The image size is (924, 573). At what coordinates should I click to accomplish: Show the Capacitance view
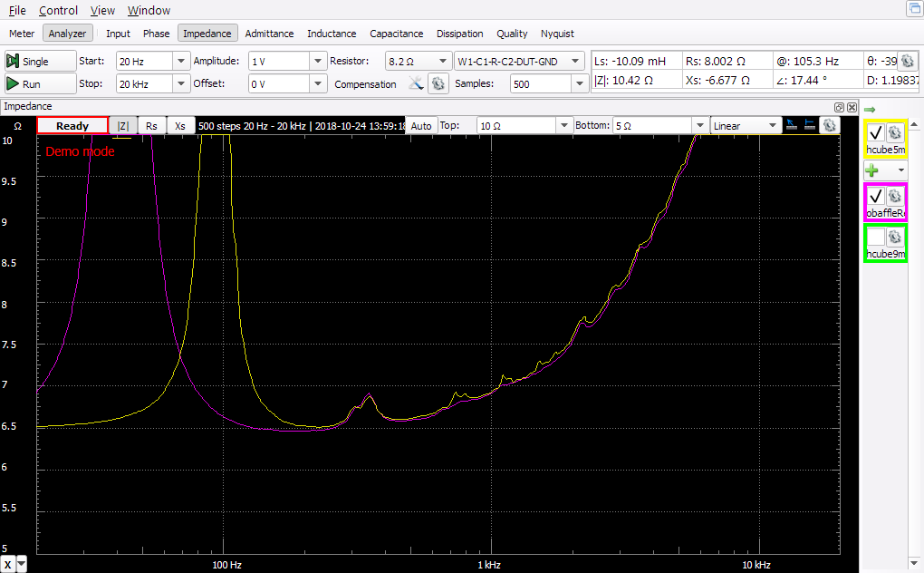(x=397, y=34)
